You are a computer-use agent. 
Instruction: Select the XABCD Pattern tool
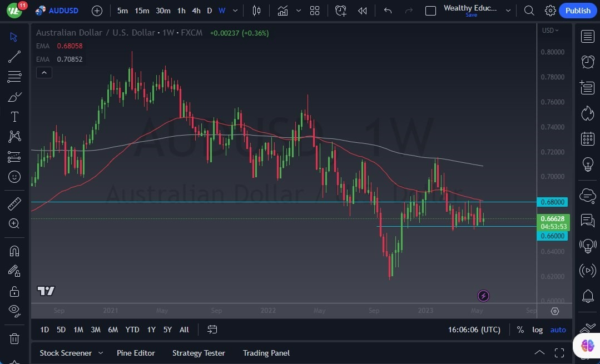14,136
